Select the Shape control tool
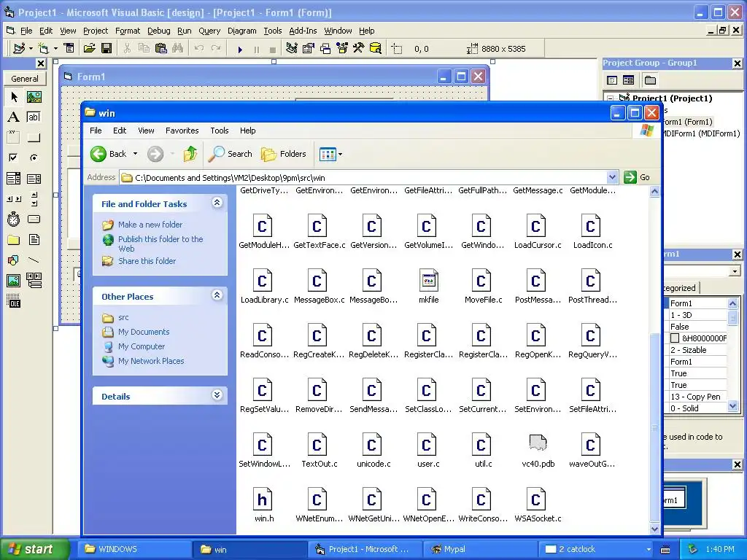 pos(14,260)
